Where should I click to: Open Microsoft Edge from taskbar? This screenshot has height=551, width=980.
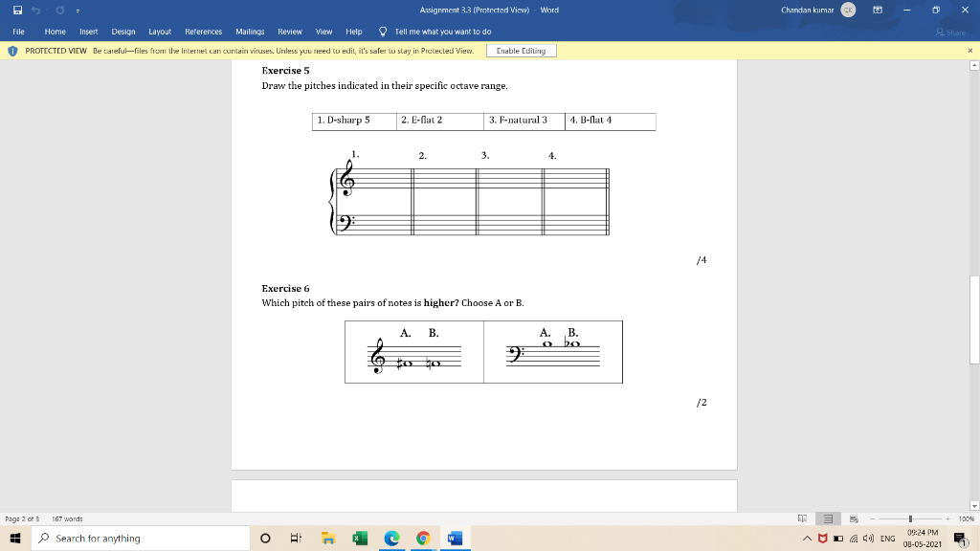pyautogui.click(x=391, y=538)
